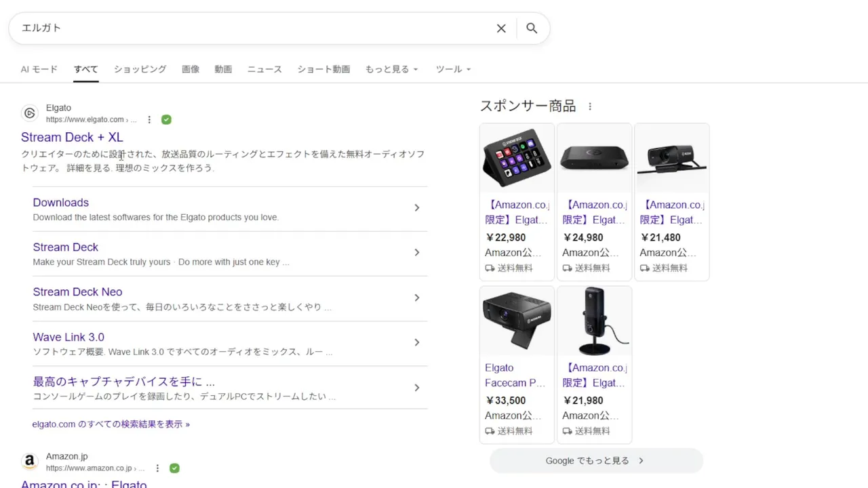The image size is (868, 488).
Task: Open the Downloads sitelink
Action: 61,203
